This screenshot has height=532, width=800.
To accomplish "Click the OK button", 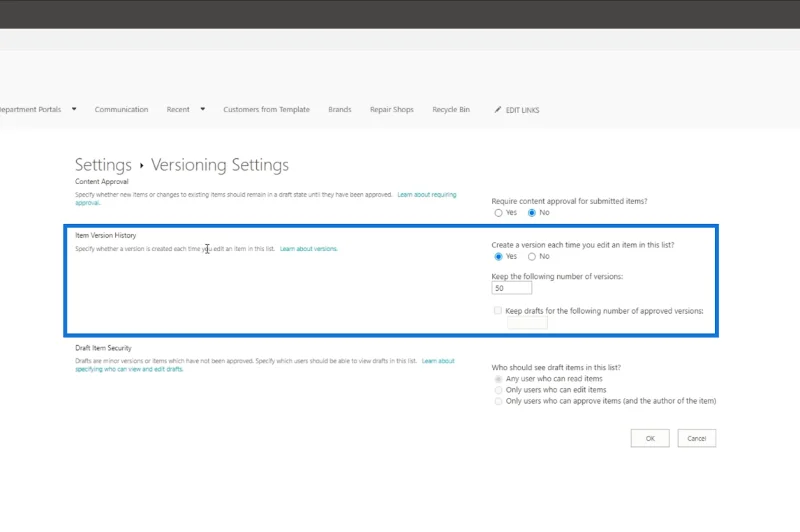I will tap(650, 438).
